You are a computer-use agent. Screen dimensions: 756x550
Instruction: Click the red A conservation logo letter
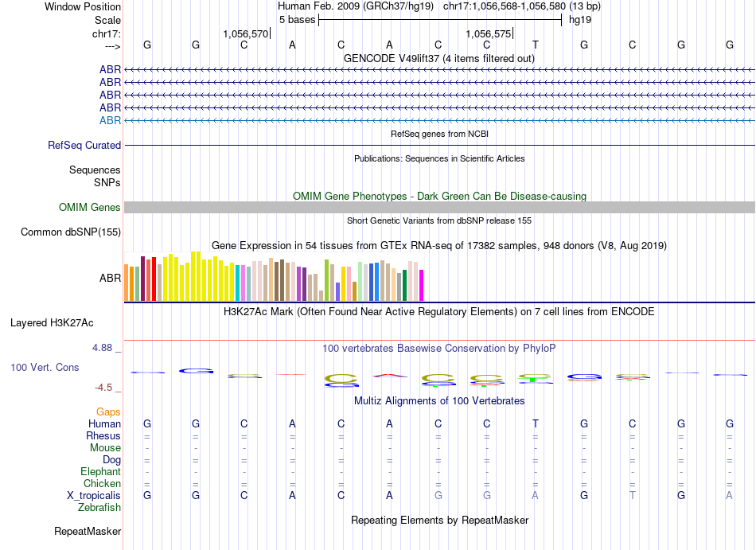click(x=390, y=376)
